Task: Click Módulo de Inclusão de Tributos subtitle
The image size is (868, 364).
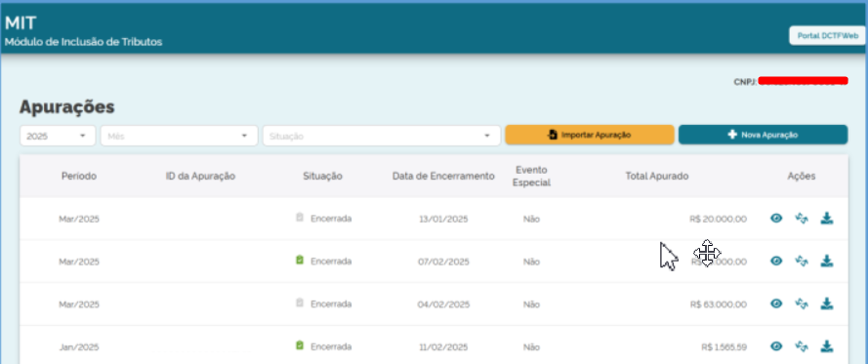Action: click(x=84, y=42)
